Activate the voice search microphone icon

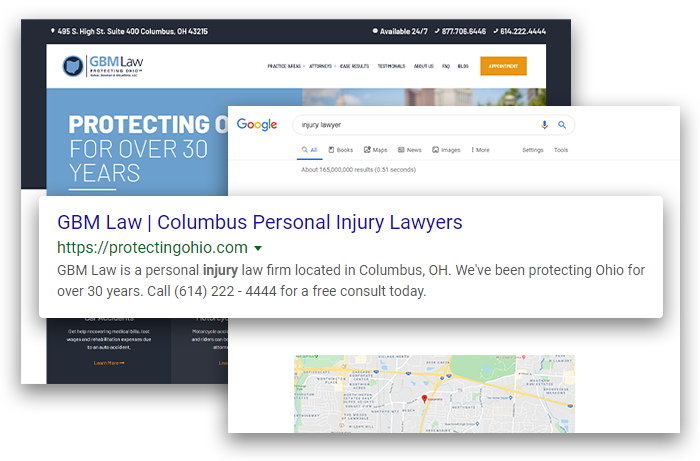pos(544,125)
